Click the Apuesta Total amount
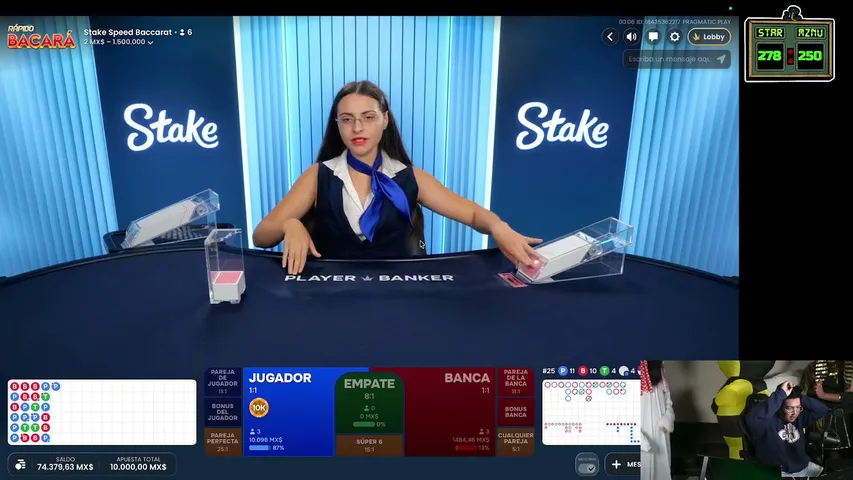 tap(138, 467)
